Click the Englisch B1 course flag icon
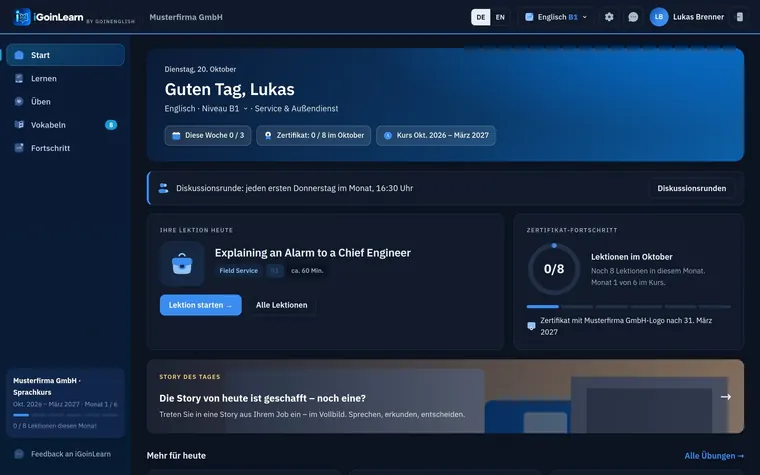Screen dimensions: 760x475 point(529,17)
